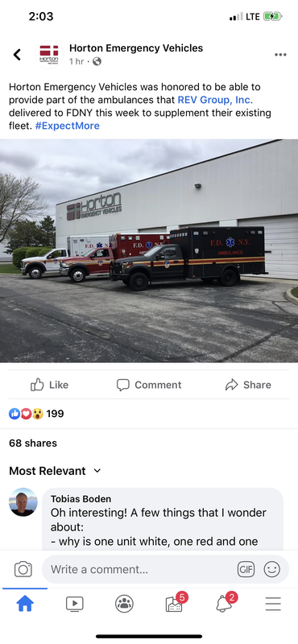Open the GIF picker
298x644 pixels.
click(246, 569)
